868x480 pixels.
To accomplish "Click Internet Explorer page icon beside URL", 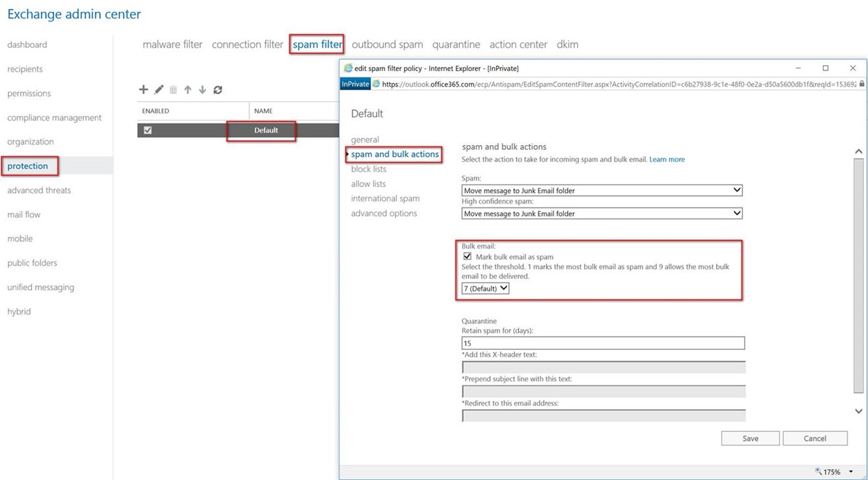I will pyautogui.click(x=377, y=84).
